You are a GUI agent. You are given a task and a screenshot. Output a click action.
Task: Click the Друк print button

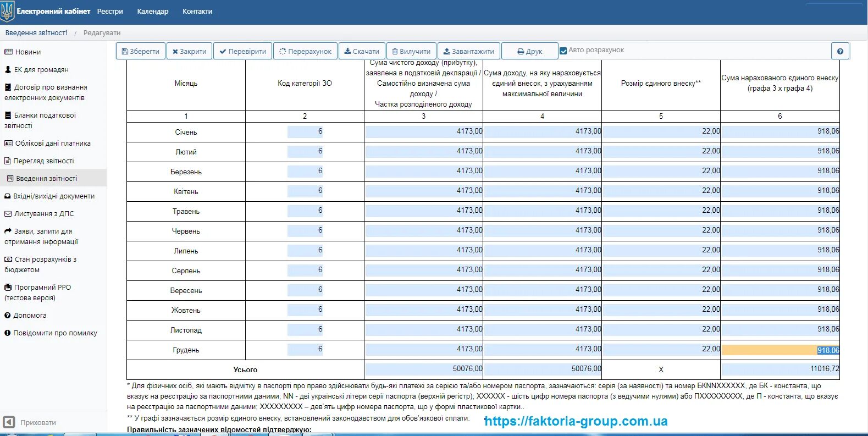(x=530, y=51)
